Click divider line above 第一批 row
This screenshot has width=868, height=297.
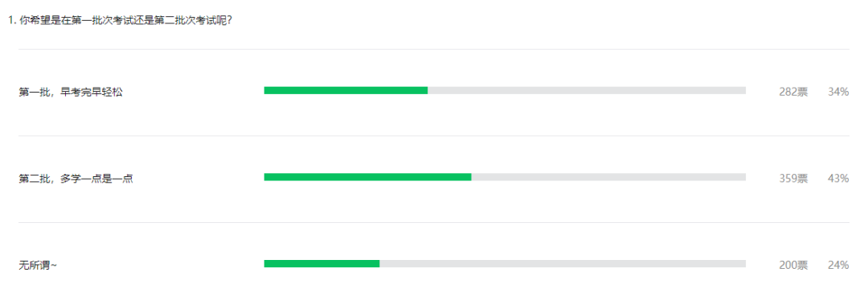434,49
